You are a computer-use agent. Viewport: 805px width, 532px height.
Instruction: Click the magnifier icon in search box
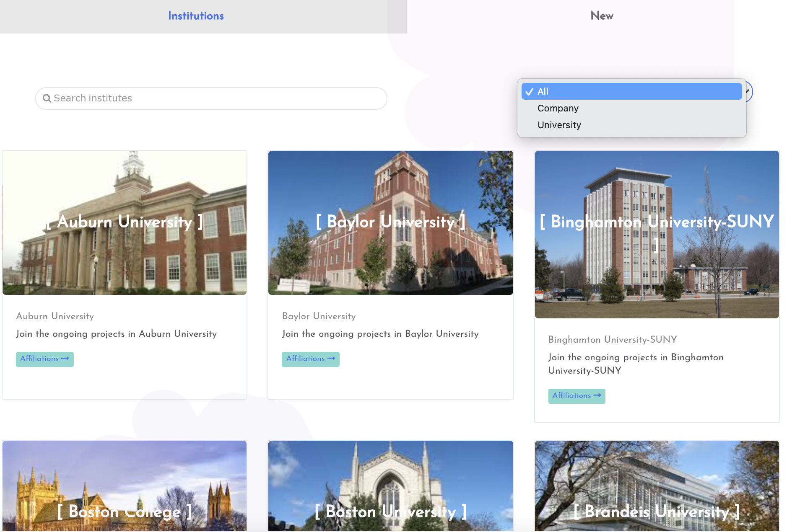coord(47,98)
